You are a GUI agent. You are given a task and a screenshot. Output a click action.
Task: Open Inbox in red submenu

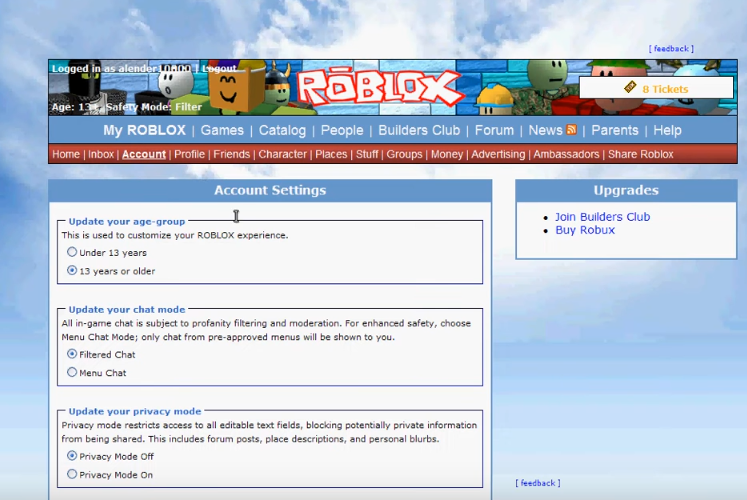(101, 154)
